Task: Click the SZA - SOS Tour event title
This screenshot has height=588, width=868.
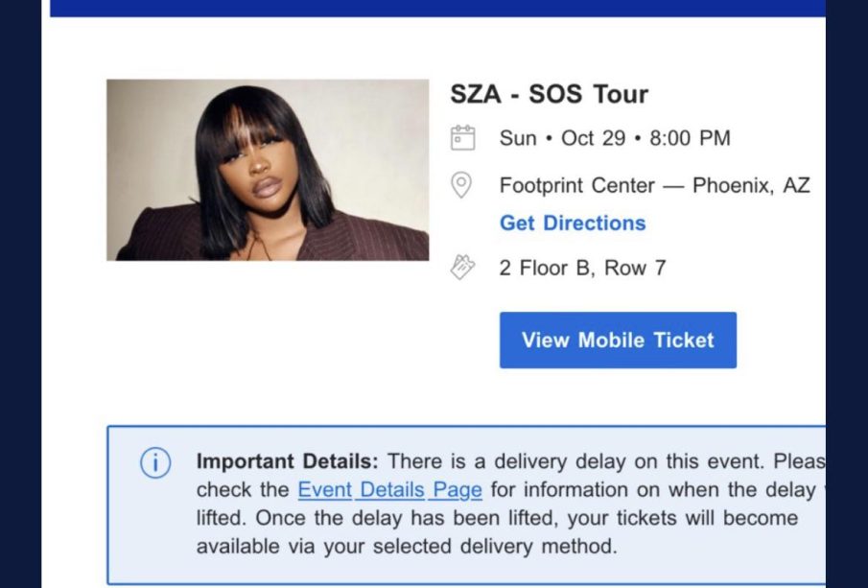Action: [x=550, y=94]
